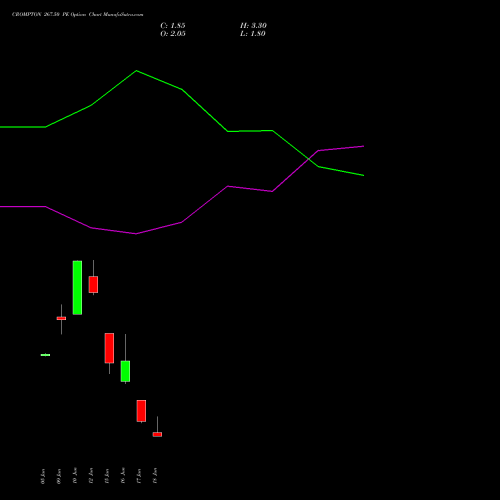Click the small red candlestick for 18 Jun

157,434
